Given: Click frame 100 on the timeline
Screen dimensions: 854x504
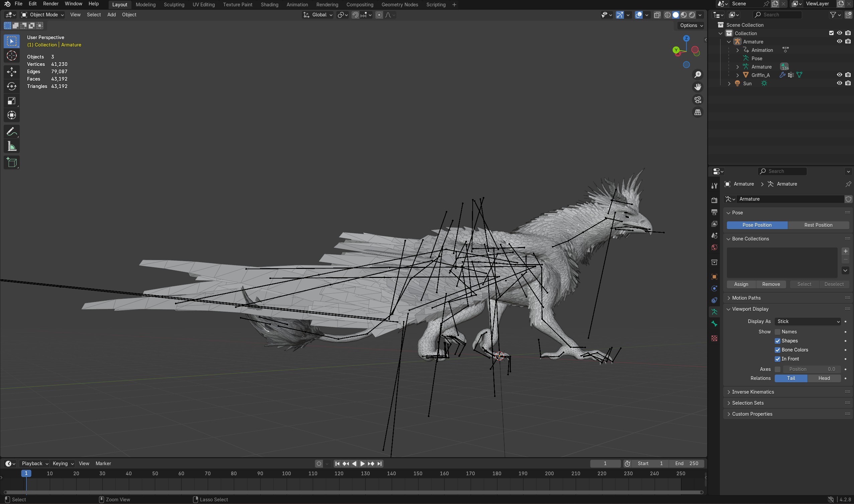Looking at the screenshot, I should point(286,474).
